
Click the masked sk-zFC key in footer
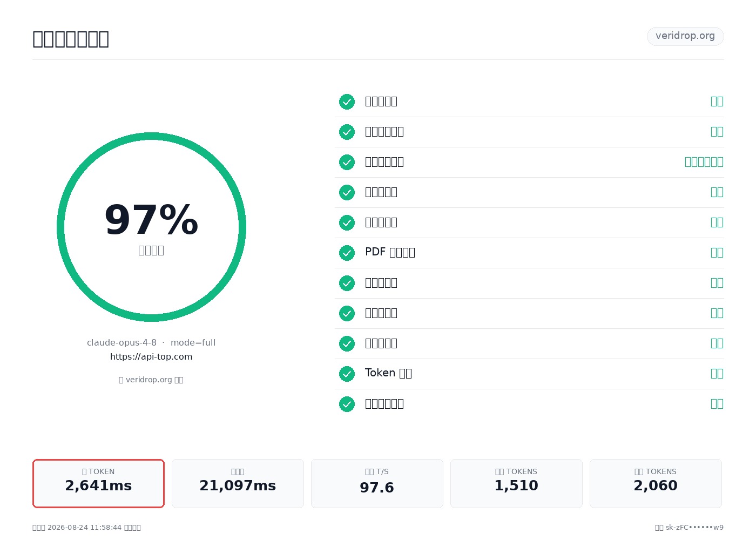pyautogui.click(x=694, y=527)
